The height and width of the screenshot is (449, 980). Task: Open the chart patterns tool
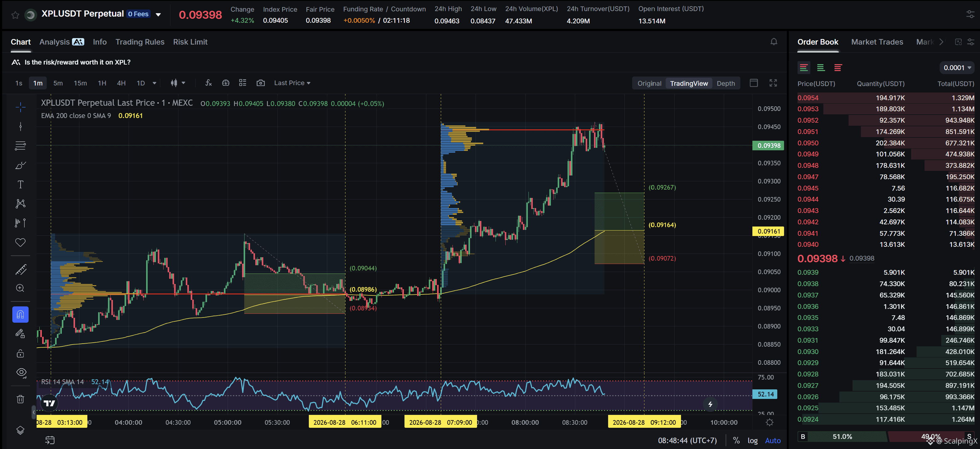point(21,203)
